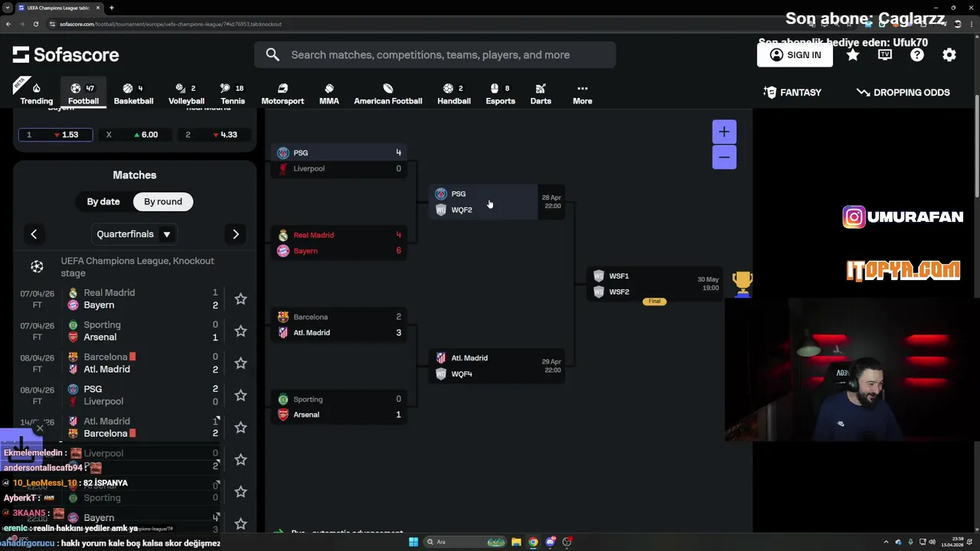
Task: Open the Handball tab
Action: pyautogui.click(x=454, y=93)
